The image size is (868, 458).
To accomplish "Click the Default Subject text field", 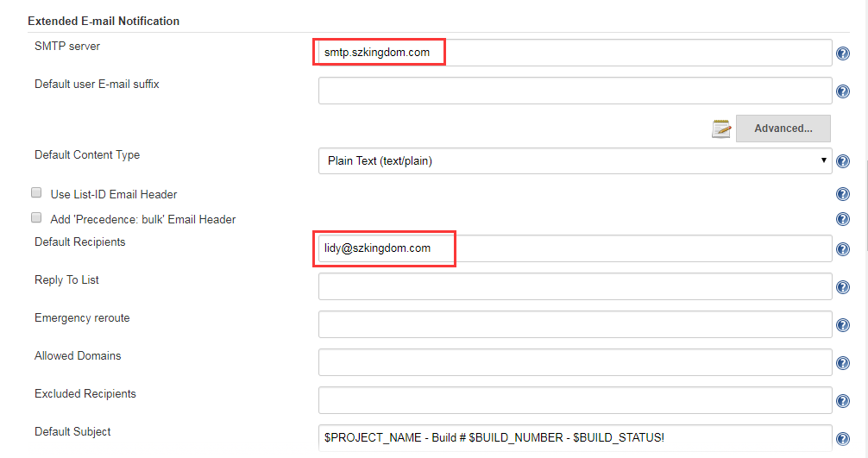I will tap(576, 438).
